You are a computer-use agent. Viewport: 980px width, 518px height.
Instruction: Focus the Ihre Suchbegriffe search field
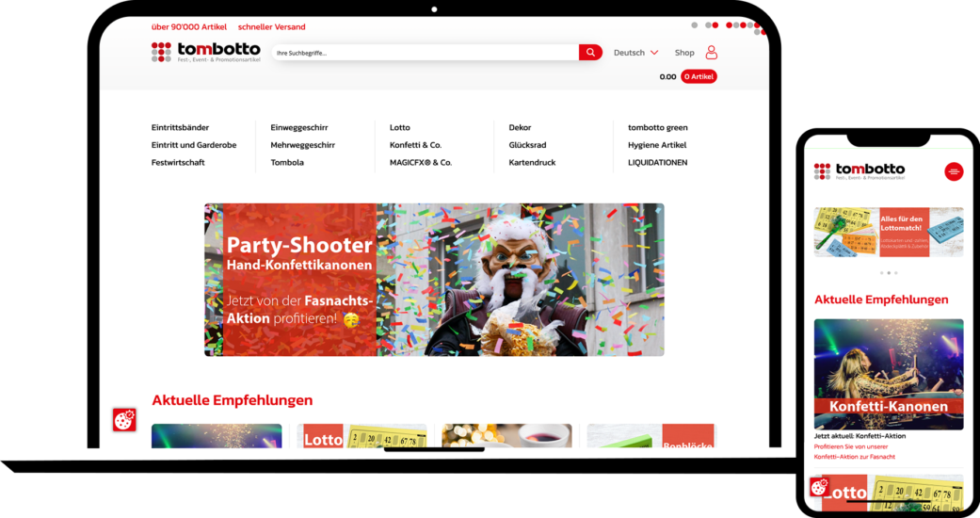[x=426, y=53]
